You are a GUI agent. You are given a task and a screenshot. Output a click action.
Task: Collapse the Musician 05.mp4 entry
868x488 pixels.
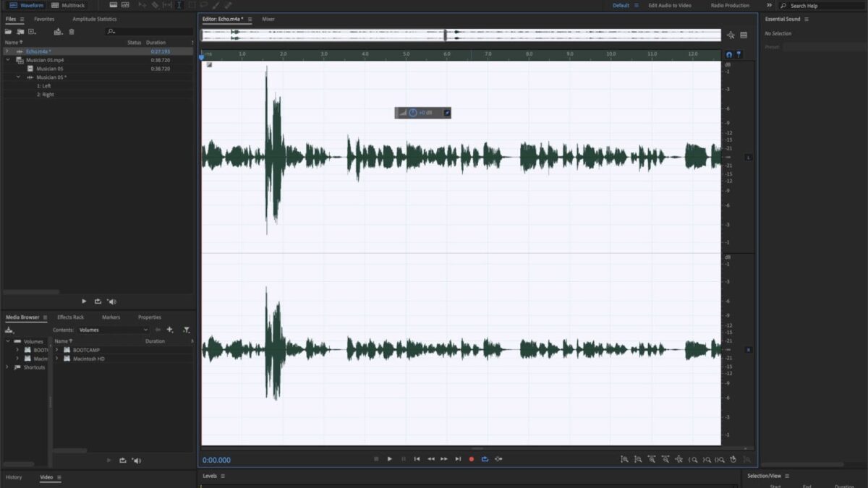(7, 60)
